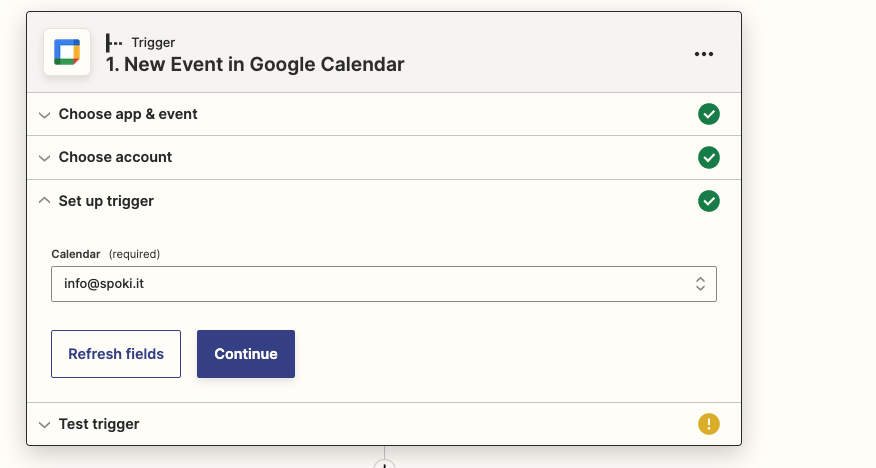The height and width of the screenshot is (468, 876).
Task: Click the green checkmark for Set up trigger
Action: coord(709,201)
